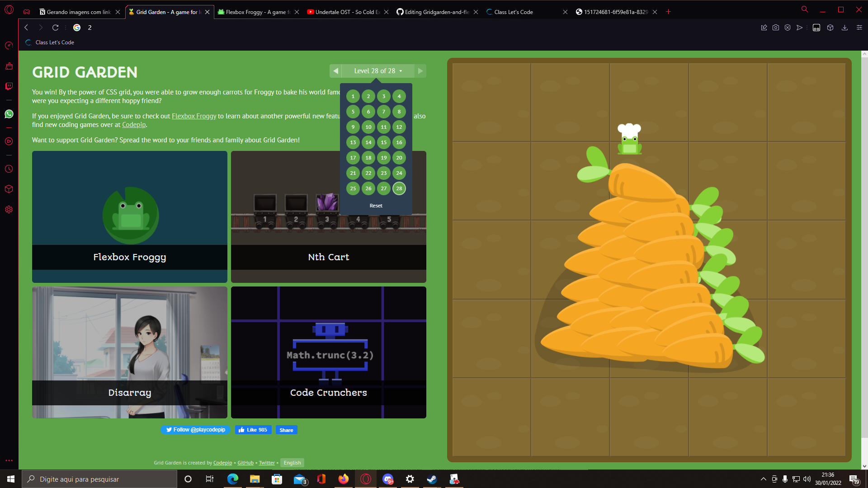Toggle English language selection
868x488 pixels.
click(292, 462)
